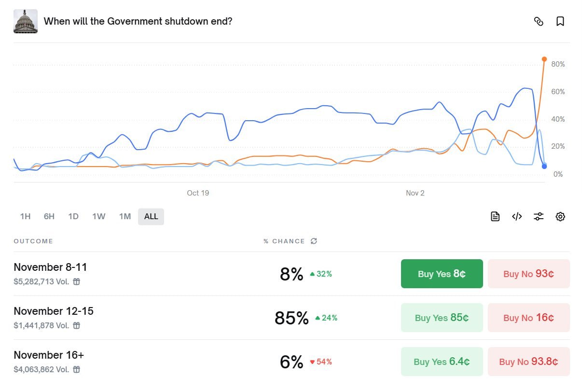Viewport: 582px width, 392px height.
Task: Switch chart range to 1H
Action: (x=25, y=216)
